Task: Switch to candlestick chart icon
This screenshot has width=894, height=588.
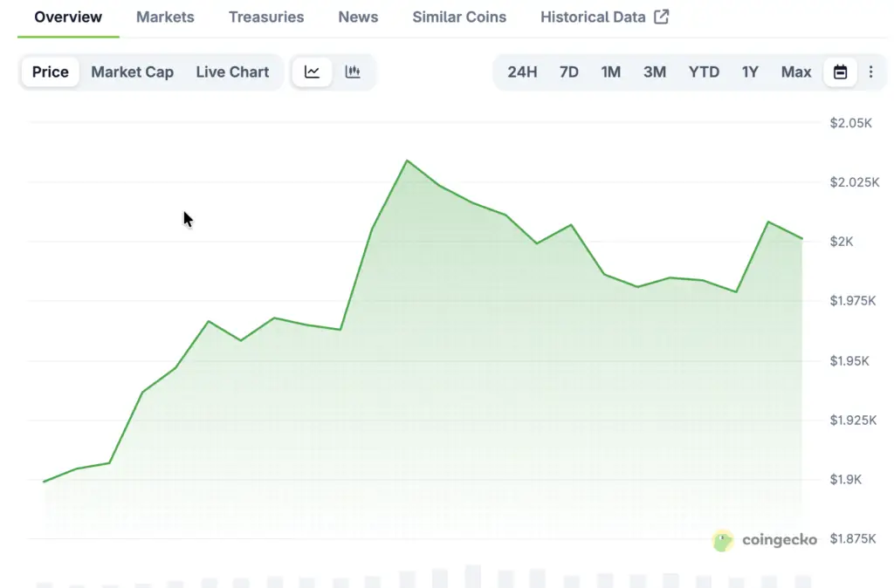Action: tap(353, 72)
